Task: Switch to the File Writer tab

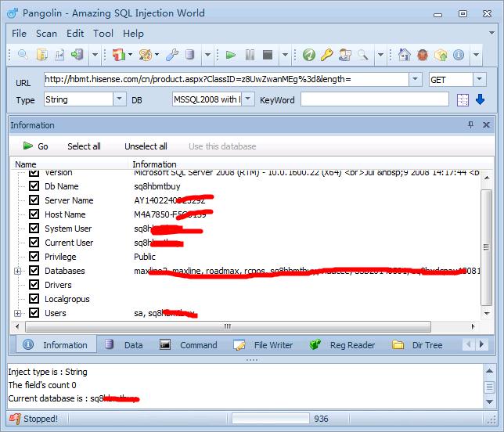Action: pos(263,345)
